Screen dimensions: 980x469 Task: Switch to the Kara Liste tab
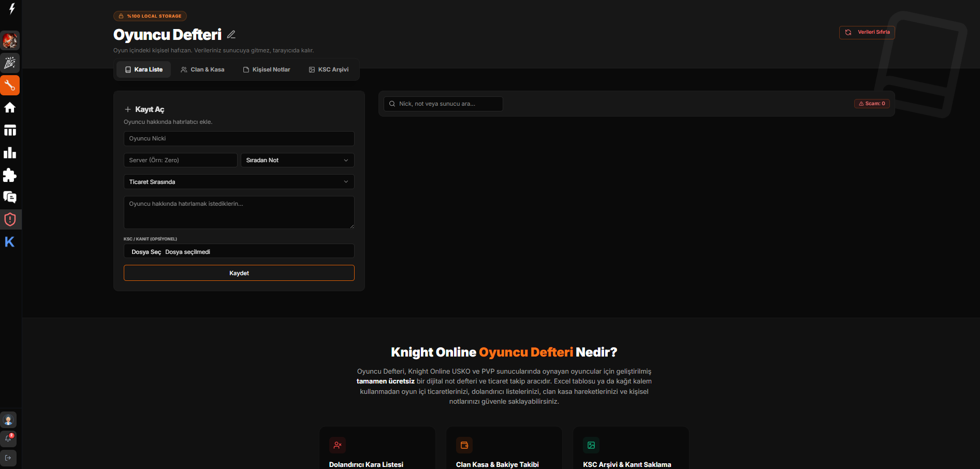tap(144, 69)
